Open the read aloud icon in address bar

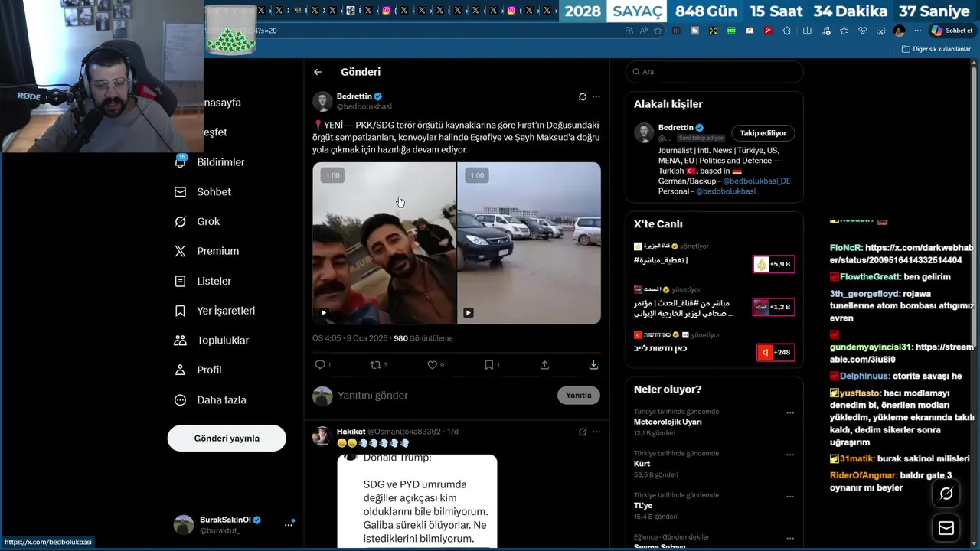(643, 31)
